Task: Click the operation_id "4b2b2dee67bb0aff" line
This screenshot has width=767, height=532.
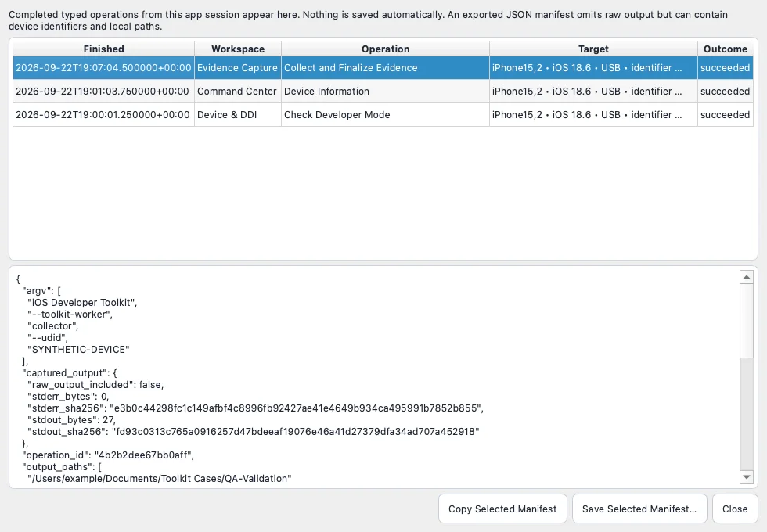Action: tap(108, 455)
